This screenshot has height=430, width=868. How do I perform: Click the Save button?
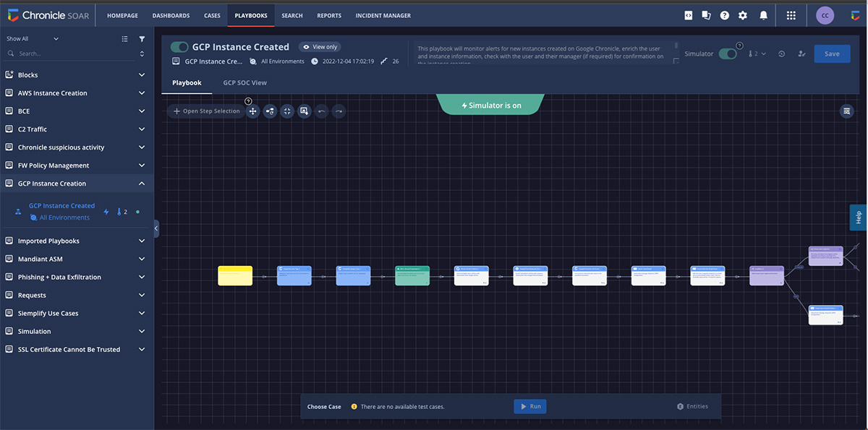click(832, 53)
